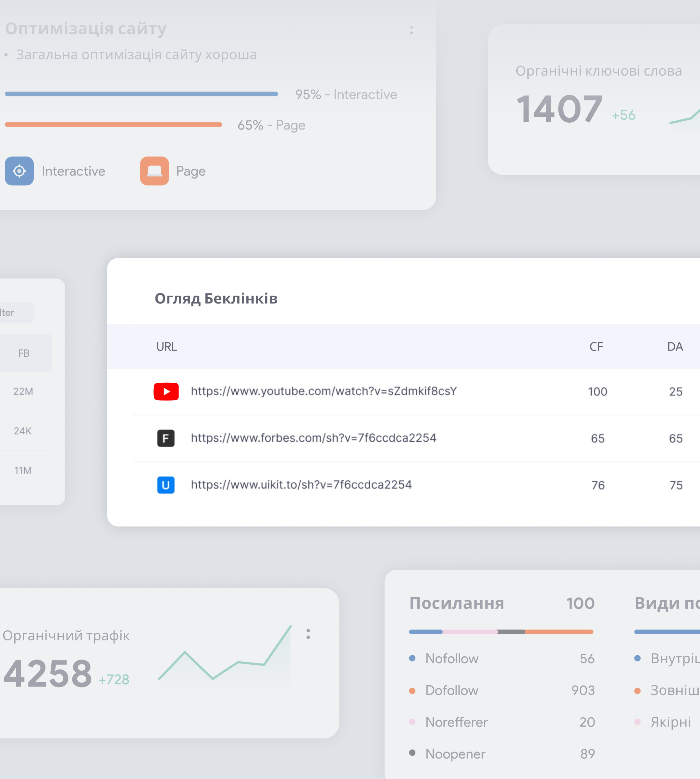The height and width of the screenshot is (779, 700).
Task: Open the Forbes backlink URL
Action: click(x=313, y=438)
